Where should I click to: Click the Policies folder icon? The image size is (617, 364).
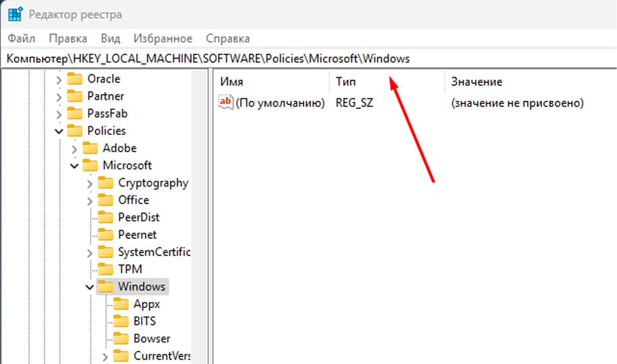(x=75, y=131)
